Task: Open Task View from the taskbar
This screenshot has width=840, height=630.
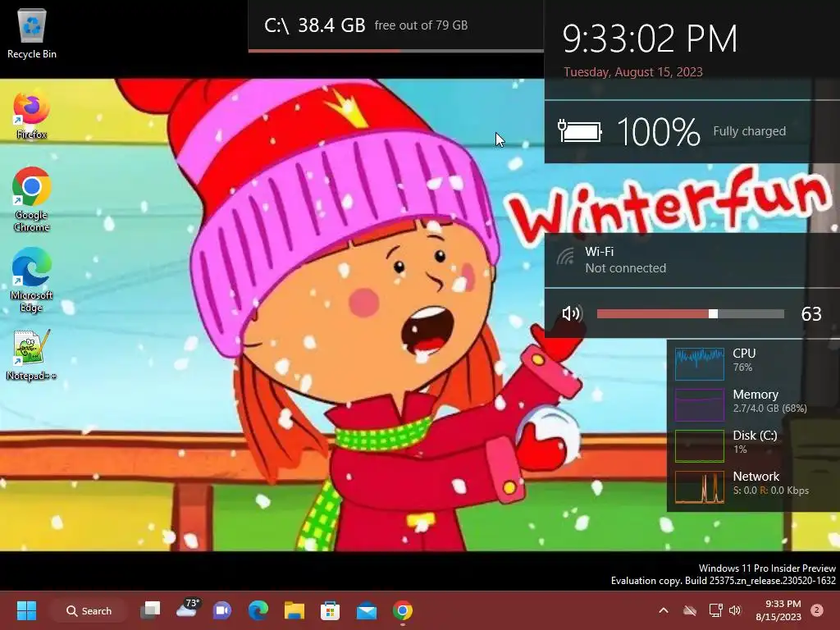Action: tap(151, 610)
